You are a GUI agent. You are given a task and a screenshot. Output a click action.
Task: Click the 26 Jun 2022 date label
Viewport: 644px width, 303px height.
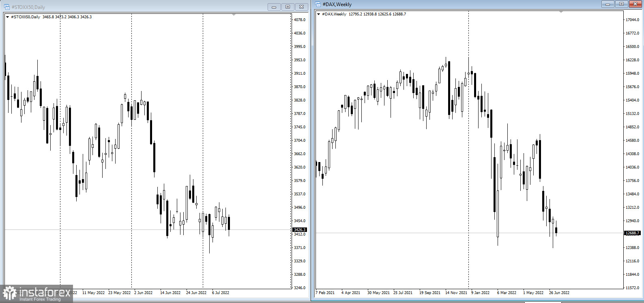pos(559,293)
